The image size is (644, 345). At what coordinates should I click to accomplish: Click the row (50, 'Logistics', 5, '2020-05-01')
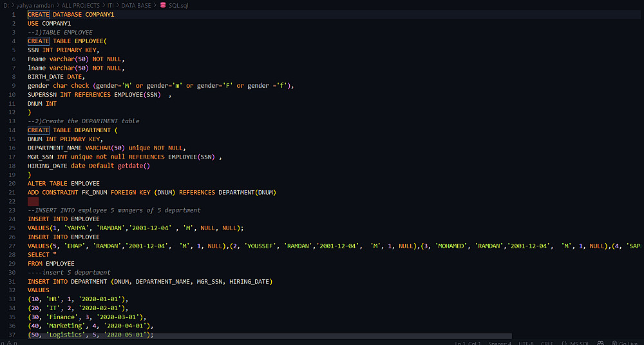90,335
